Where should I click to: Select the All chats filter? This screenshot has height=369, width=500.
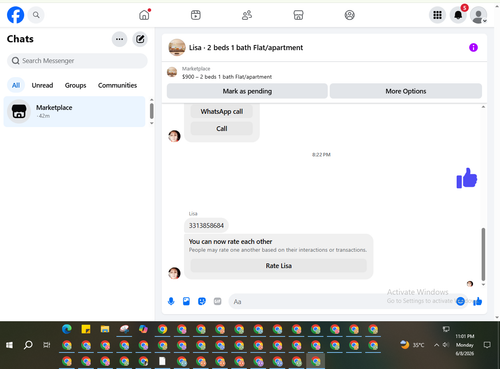16,85
